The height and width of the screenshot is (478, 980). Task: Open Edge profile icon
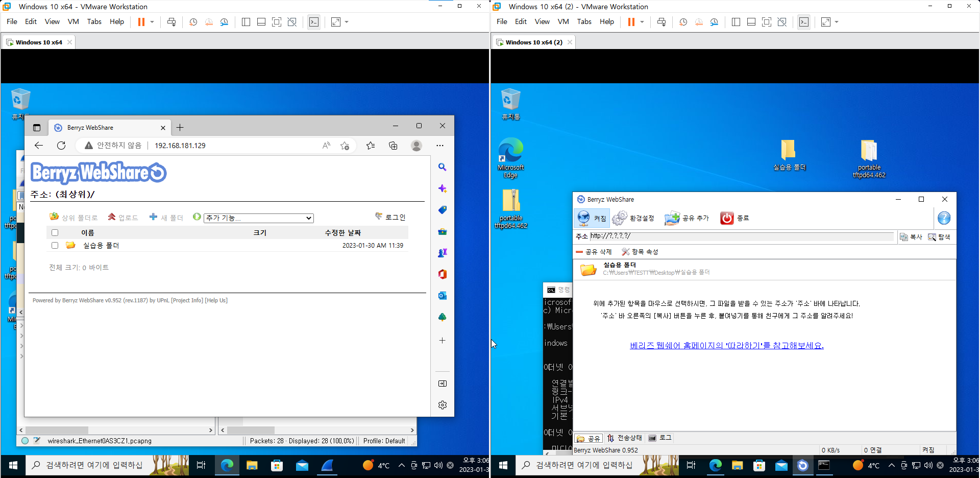click(416, 146)
